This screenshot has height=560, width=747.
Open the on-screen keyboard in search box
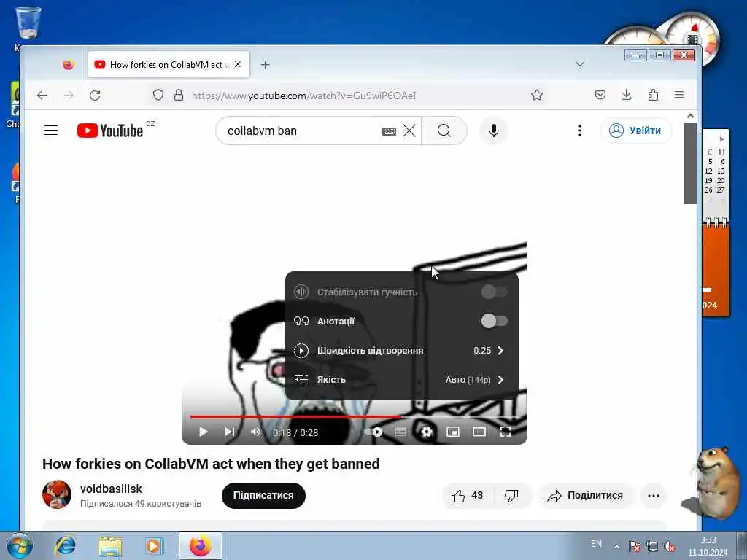point(390,131)
